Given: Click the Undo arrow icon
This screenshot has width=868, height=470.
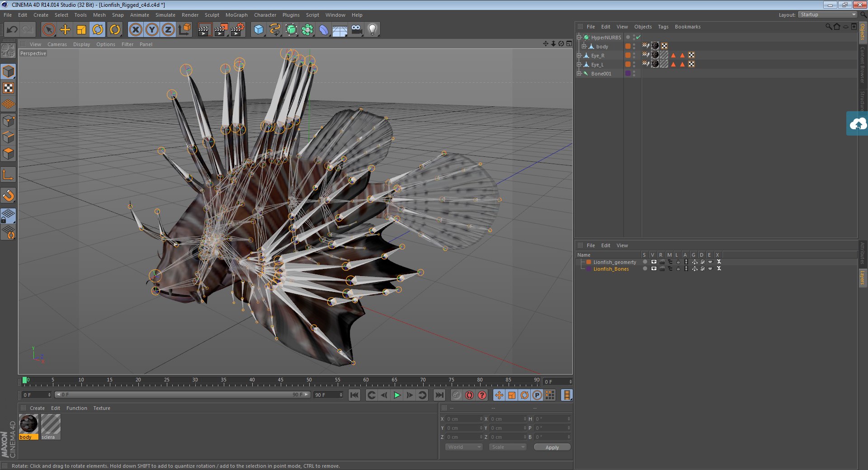Looking at the screenshot, I should tap(12, 30).
